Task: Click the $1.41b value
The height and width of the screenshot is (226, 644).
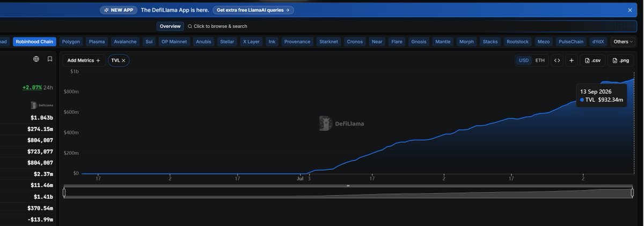Action: coord(42,197)
